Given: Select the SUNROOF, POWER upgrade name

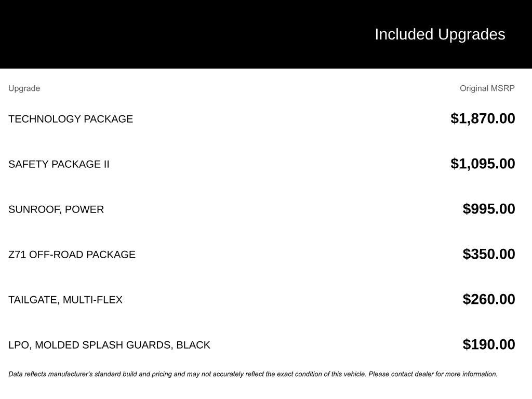Looking at the screenshot, I should (56, 209).
